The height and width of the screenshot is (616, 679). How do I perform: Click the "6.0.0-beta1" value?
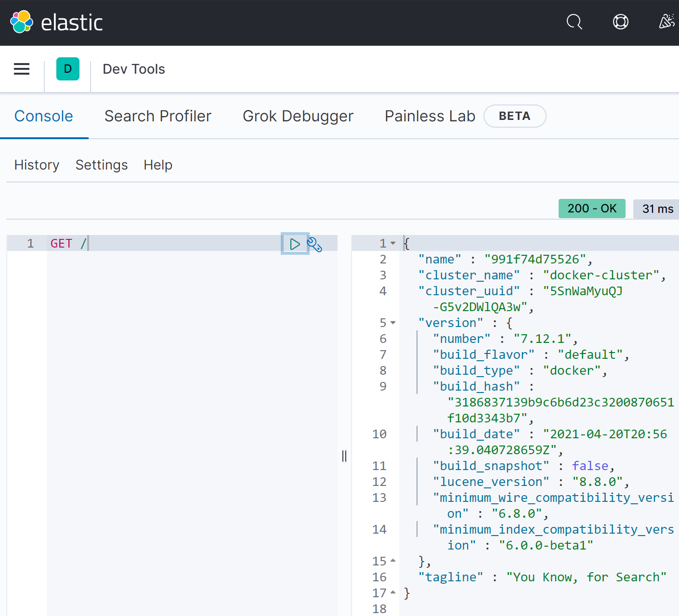(546, 545)
